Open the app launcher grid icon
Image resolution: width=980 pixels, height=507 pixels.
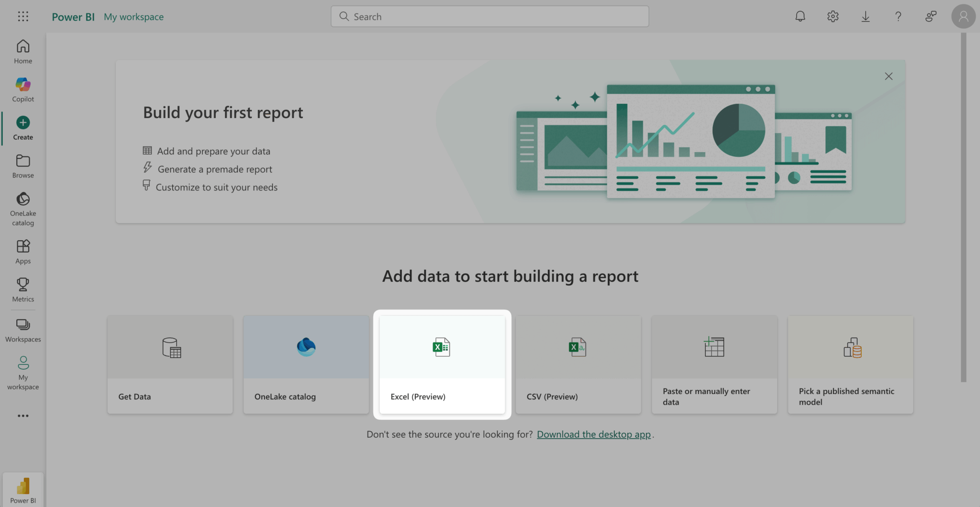tap(23, 17)
